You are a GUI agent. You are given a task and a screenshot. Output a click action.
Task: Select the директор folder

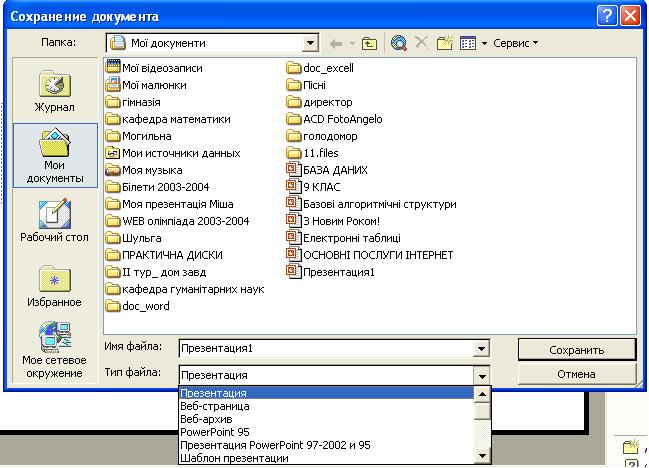pos(320,102)
